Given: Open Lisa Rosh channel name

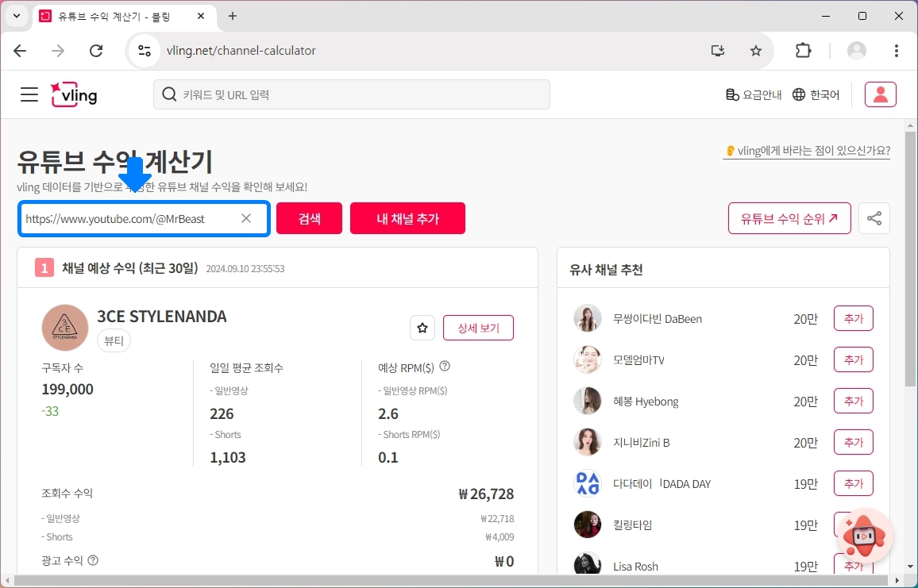Looking at the screenshot, I should [x=635, y=567].
